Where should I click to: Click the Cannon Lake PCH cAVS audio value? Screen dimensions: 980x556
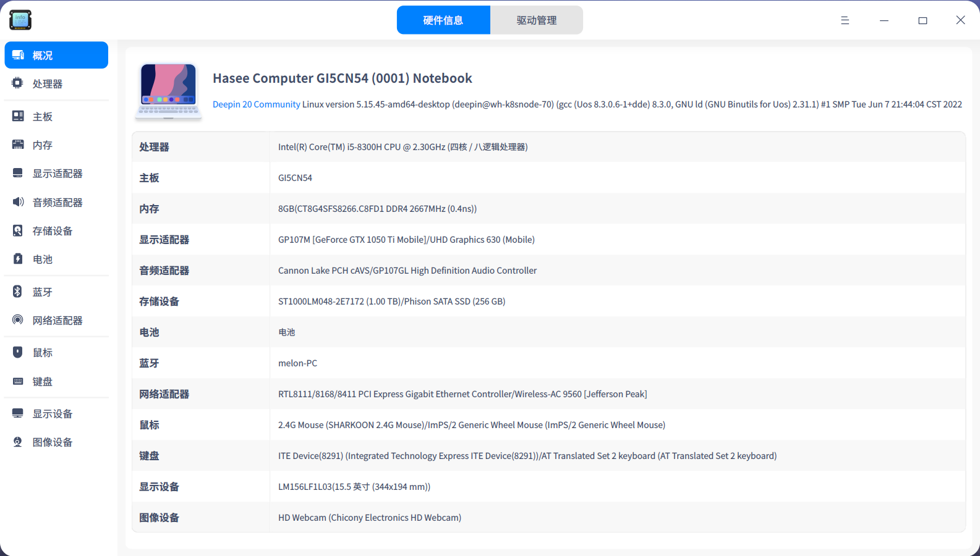point(407,271)
